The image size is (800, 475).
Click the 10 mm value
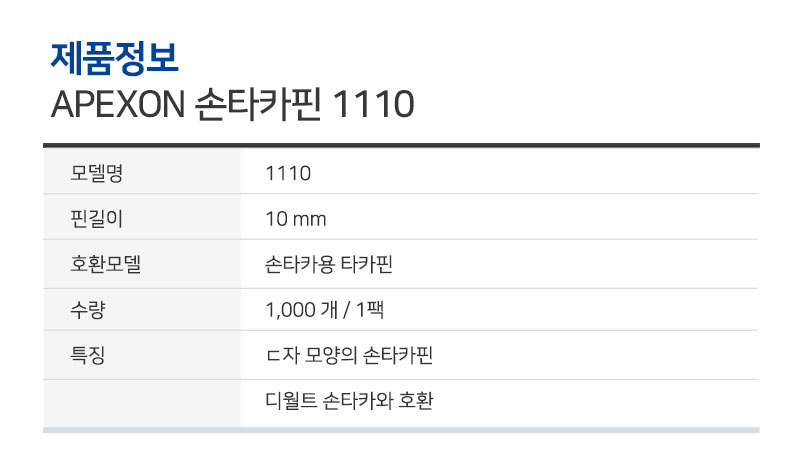point(295,219)
